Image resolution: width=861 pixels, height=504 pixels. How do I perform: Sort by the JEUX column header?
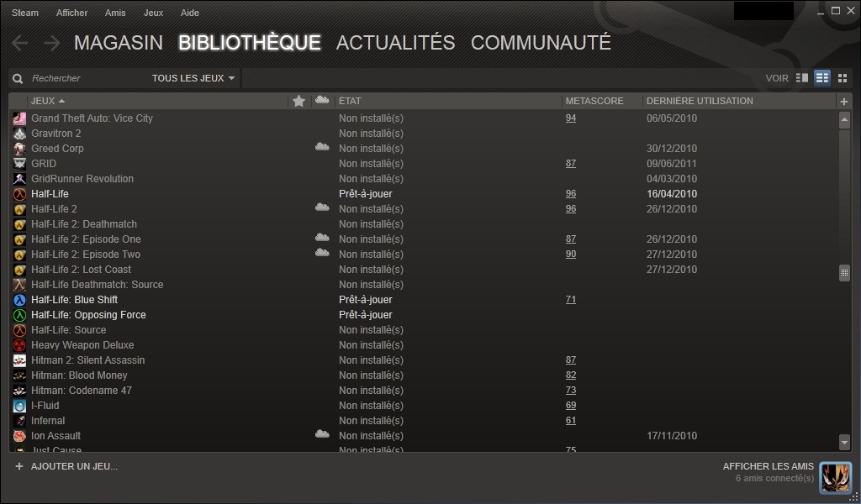(48, 101)
